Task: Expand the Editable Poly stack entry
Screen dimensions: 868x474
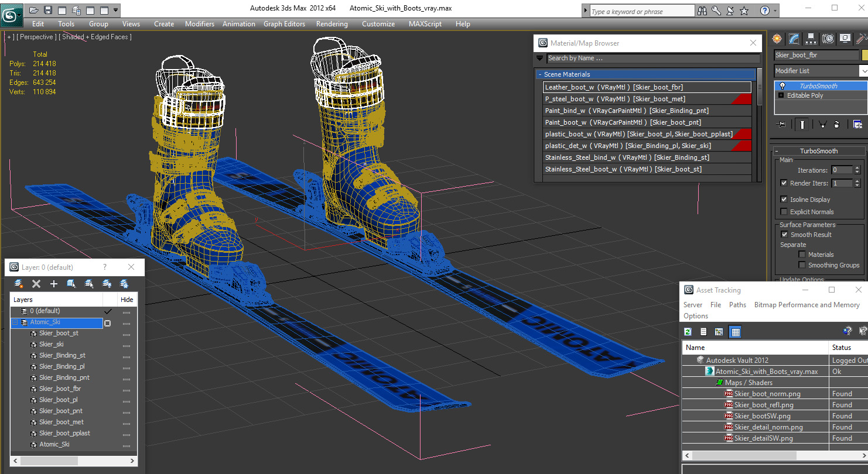Action: [781, 95]
